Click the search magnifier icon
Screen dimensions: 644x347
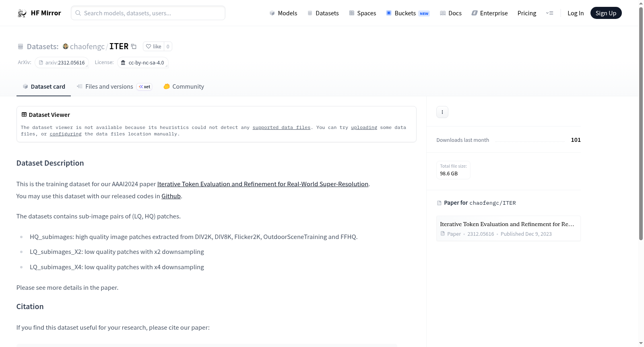click(x=78, y=13)
